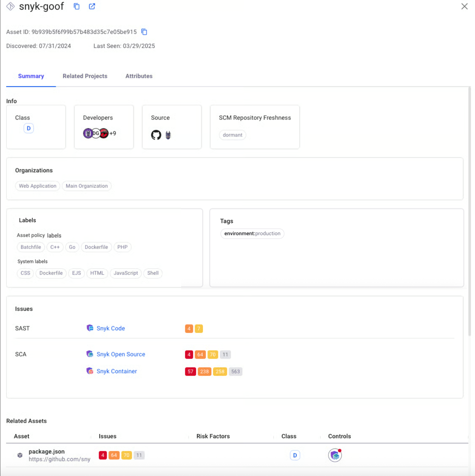Click the environment:production tag

coord(252,234)
